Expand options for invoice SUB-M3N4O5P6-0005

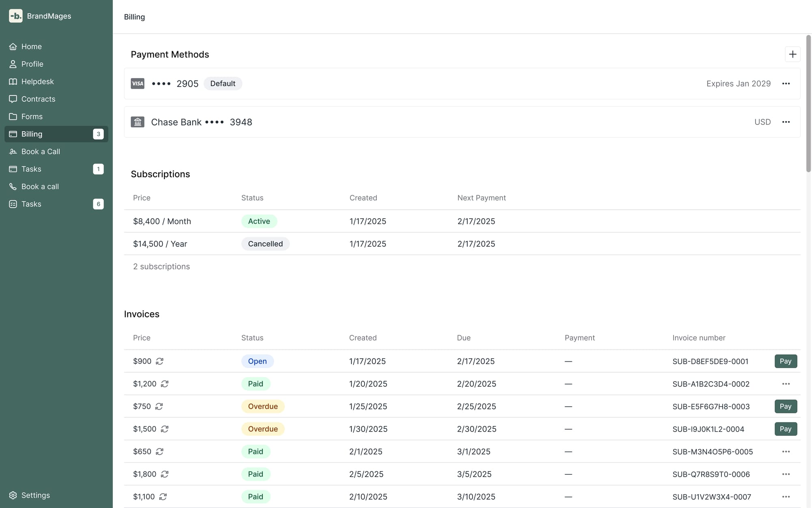[x=786, y=452]
